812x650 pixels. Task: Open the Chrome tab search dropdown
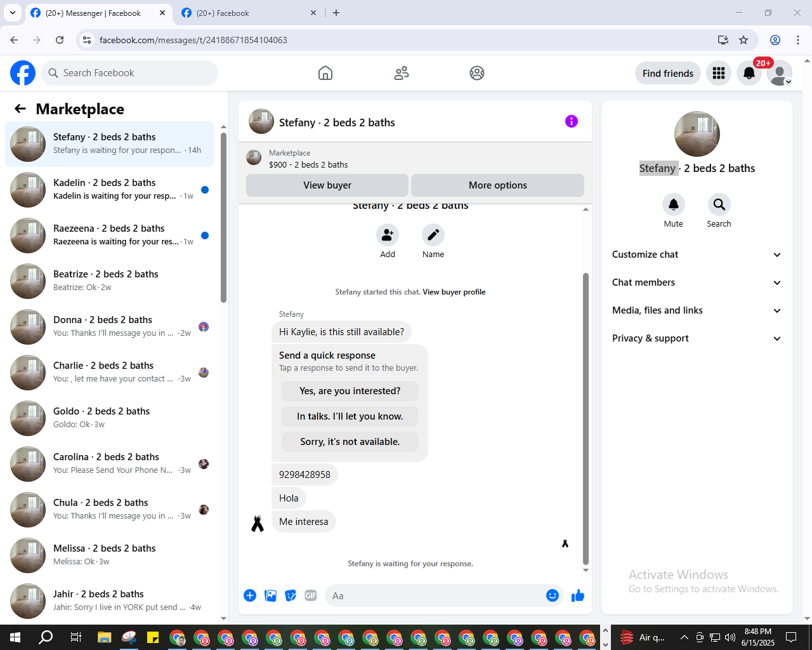[13, 13]
